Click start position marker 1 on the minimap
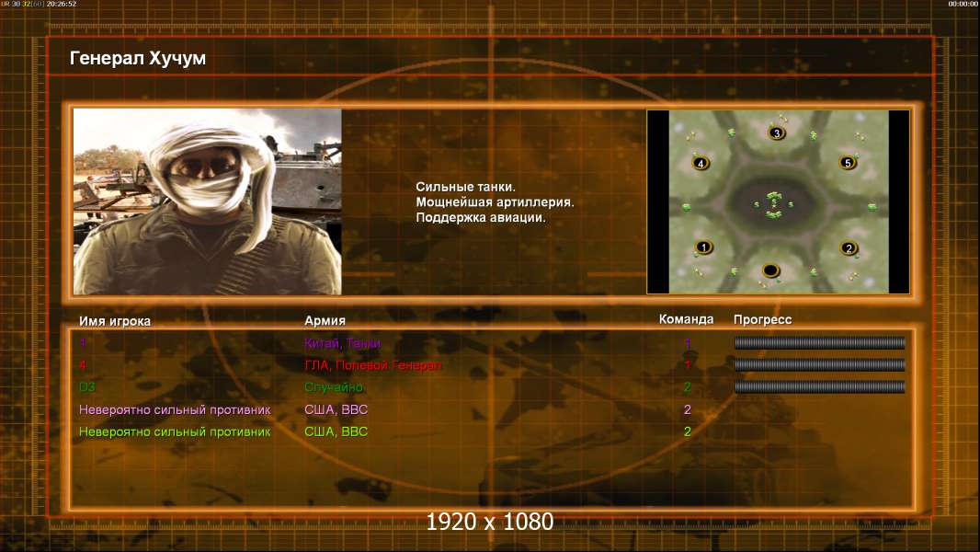Image resolution: width=980 pixels, height=552 pixels. click(704, 247)
